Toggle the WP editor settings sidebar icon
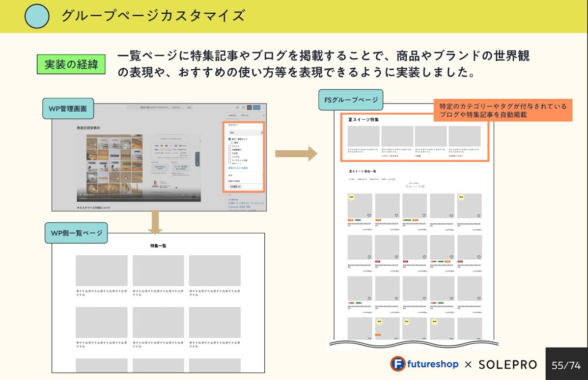 pyautogui.click(x=250, y=107)
